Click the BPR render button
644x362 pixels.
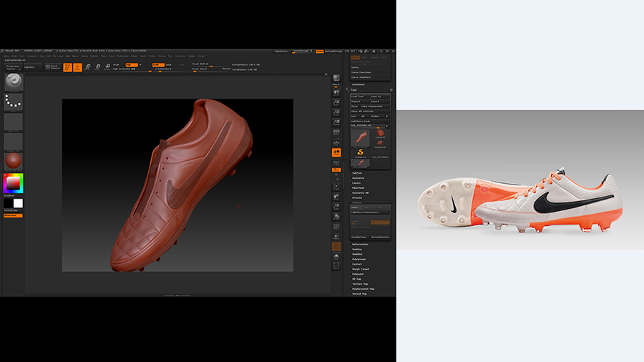tap(336, 78)
